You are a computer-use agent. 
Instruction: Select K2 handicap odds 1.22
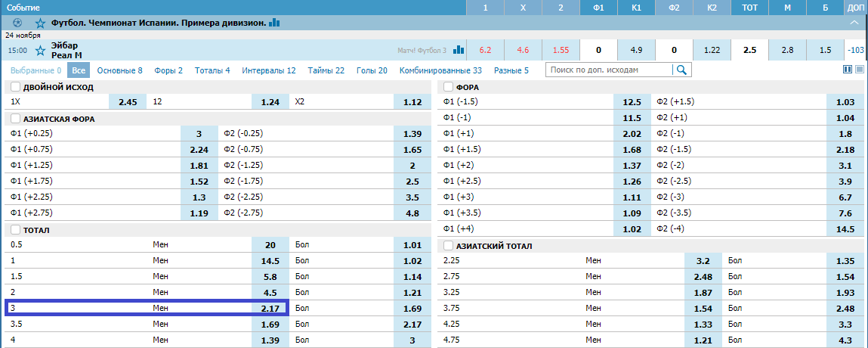click(712, 50)
